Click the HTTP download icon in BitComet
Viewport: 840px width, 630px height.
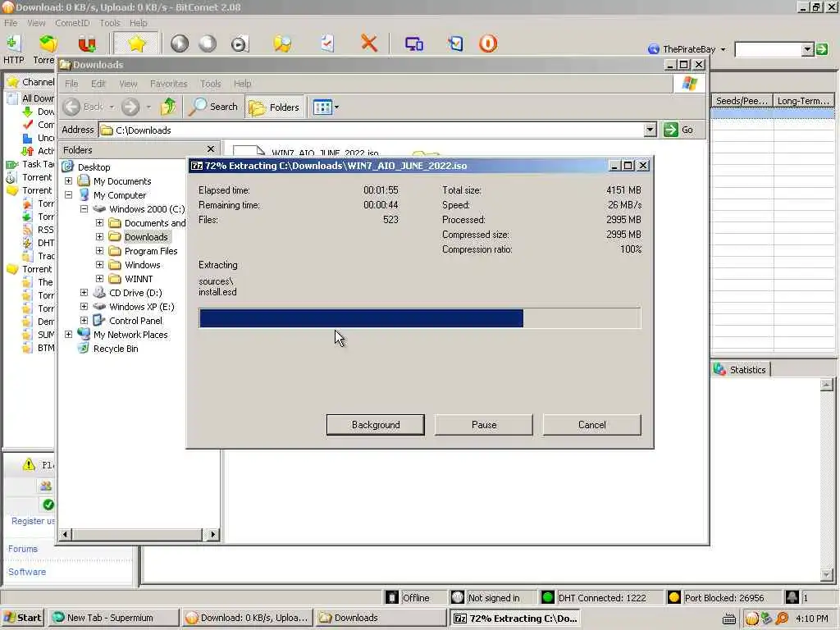click(13, 44)
